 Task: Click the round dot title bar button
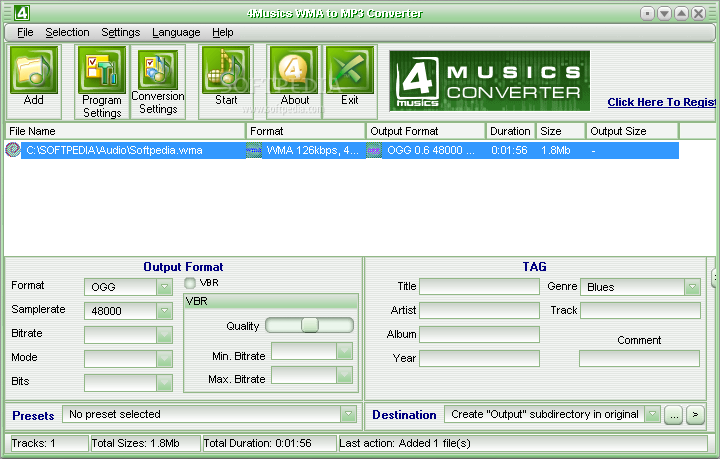coord(647,14)
